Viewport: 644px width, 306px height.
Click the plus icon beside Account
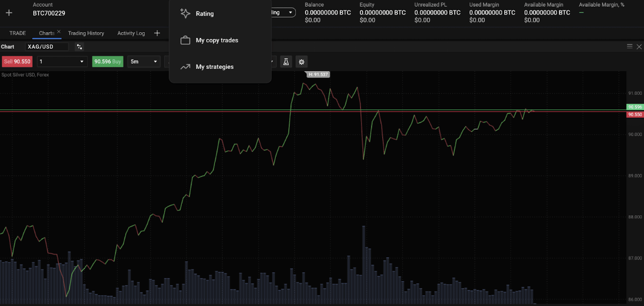coord(9,13)
